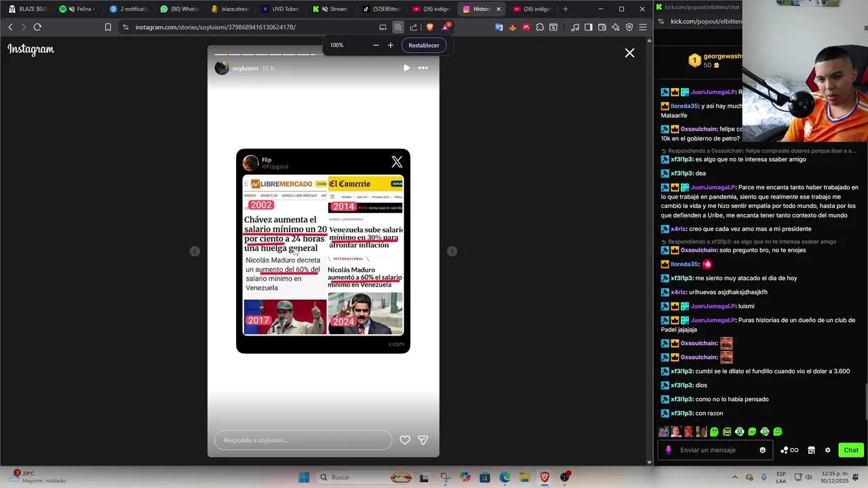Open Brave Leo AI sparkle icon

click(x=616, y=27)
